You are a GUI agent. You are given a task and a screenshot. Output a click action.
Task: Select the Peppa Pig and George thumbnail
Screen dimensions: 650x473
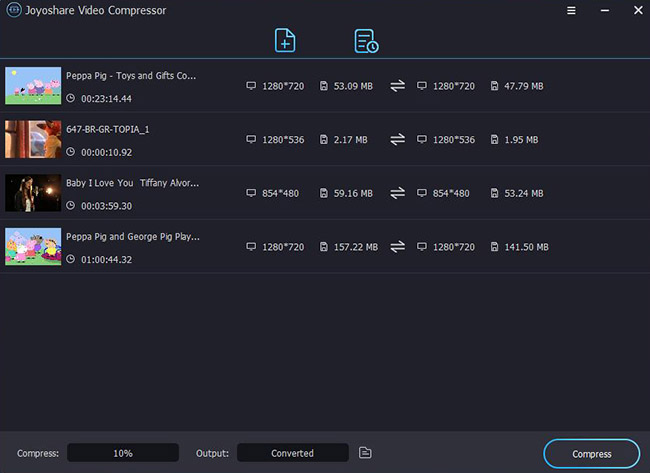(x=33, y=247)
